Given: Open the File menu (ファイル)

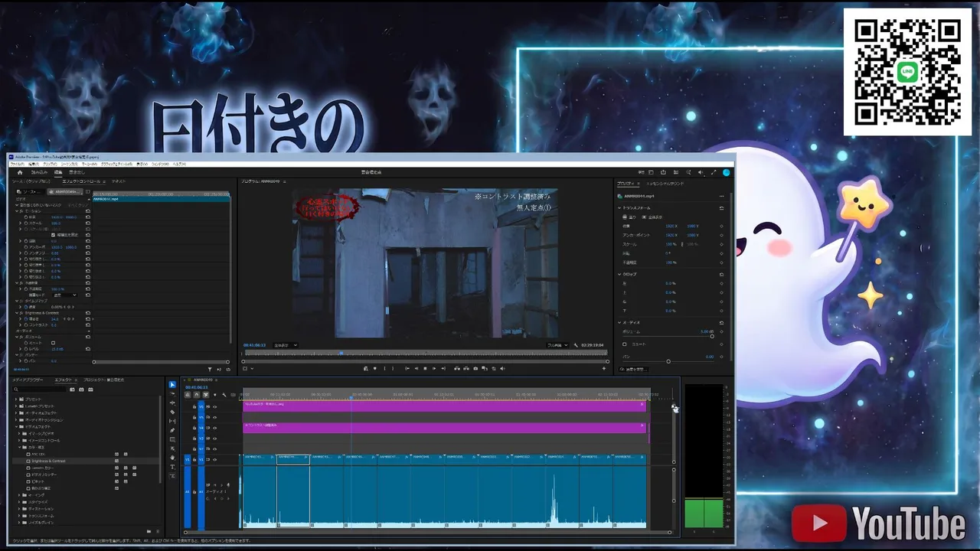Looking at the screenshot, I should pyautogui.click(x=17, y=164).
